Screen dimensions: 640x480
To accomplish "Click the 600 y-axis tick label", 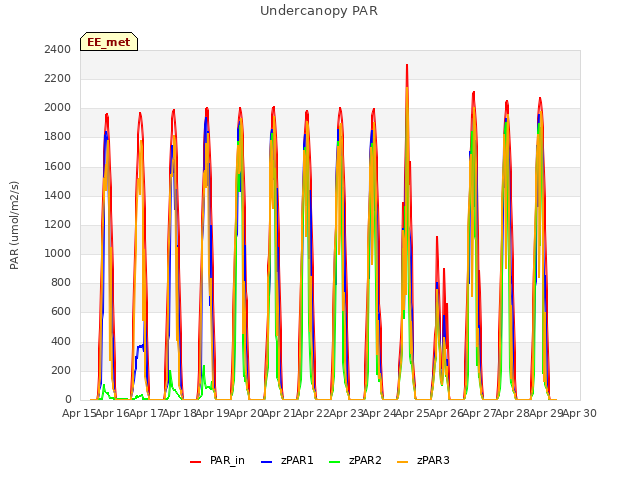I will pos(61,312).
